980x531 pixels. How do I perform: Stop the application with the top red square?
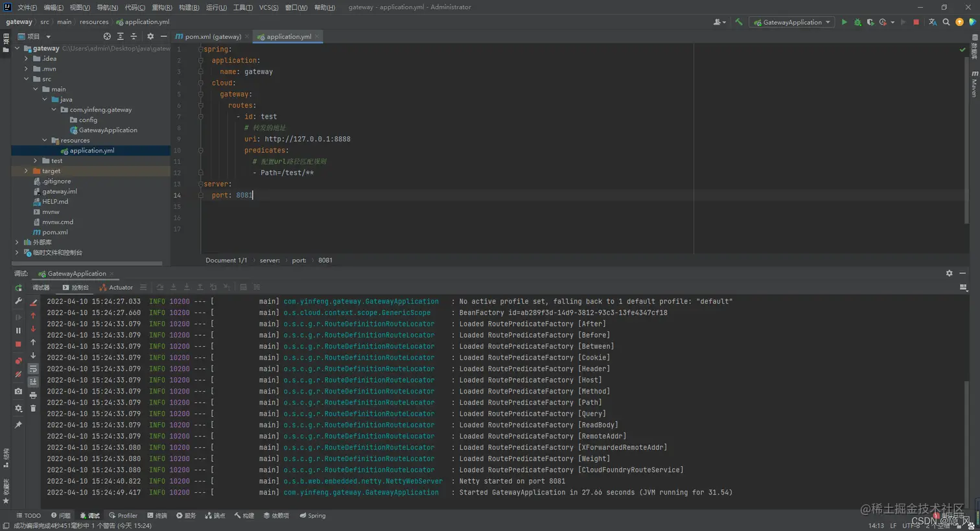916,22
